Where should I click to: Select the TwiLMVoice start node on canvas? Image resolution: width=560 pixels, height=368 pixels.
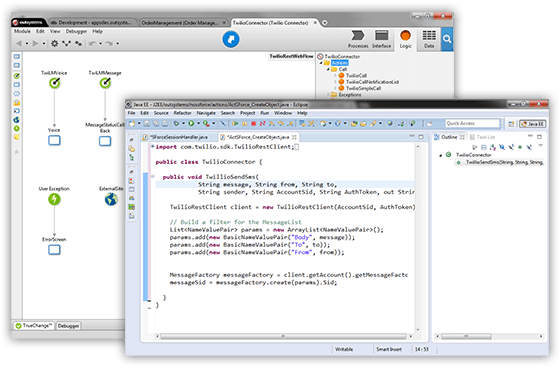(54, 83)
